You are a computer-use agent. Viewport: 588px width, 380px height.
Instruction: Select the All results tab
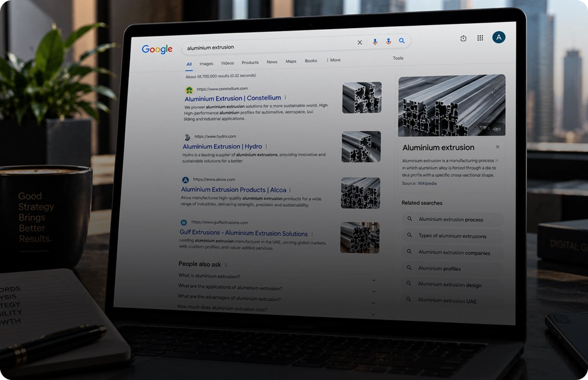[189, 64]
